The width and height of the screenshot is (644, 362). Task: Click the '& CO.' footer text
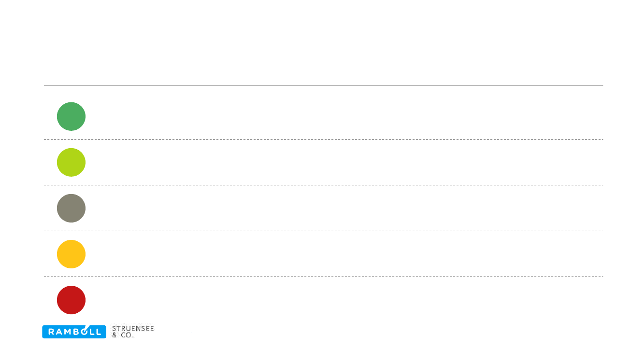(122, 335)
